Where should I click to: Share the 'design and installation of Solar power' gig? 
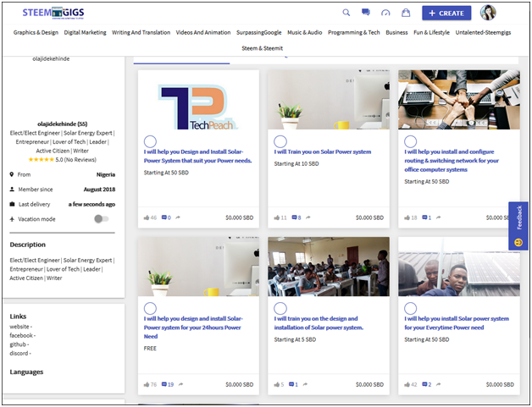coord(305,384)
